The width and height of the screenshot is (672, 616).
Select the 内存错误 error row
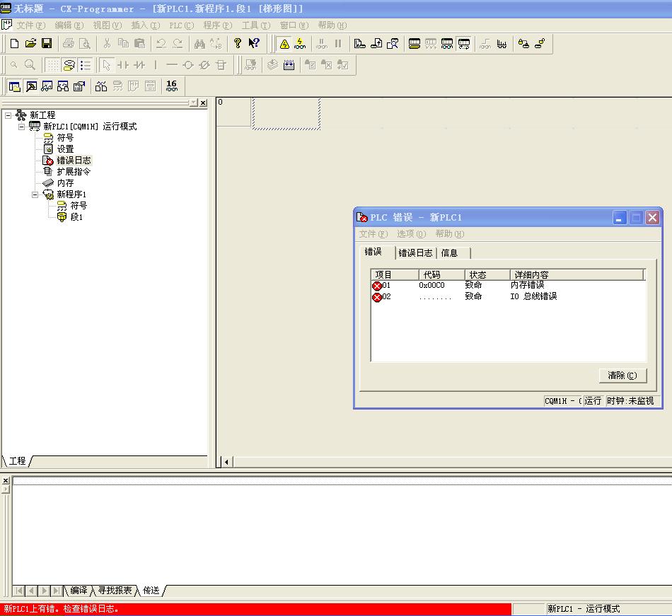pyautogui.click(x=527, y=285)
